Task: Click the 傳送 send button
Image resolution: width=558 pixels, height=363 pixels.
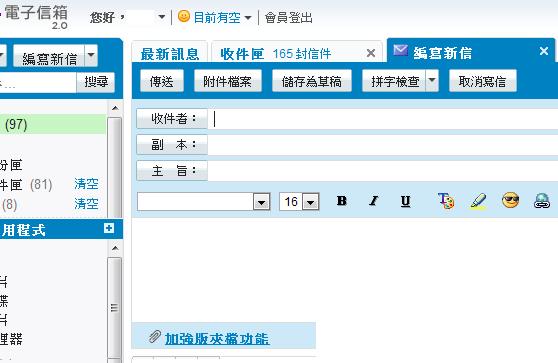Action: tap(162, 81)
